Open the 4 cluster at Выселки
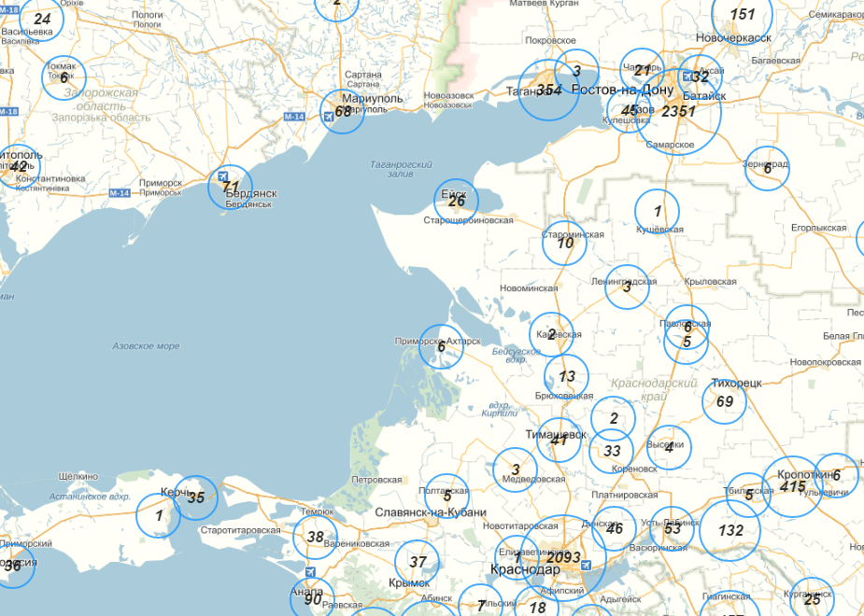864x616 pixels. pos(669,448)
